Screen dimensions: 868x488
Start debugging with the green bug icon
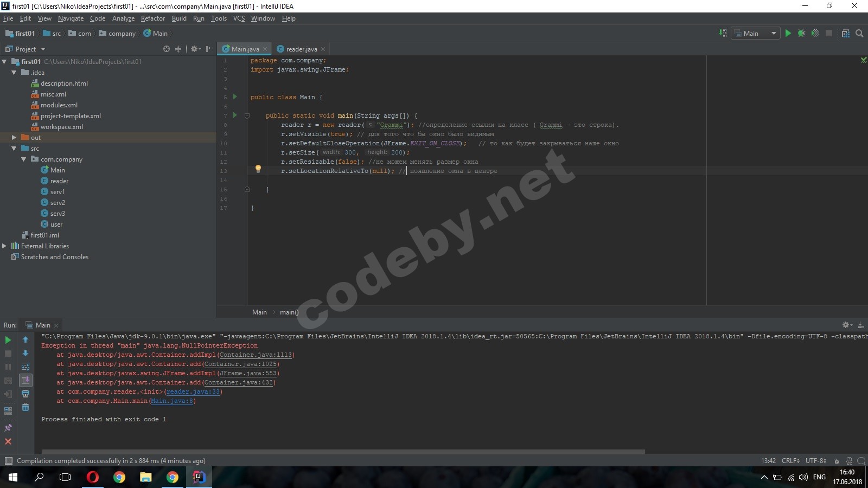pos(801,33)
